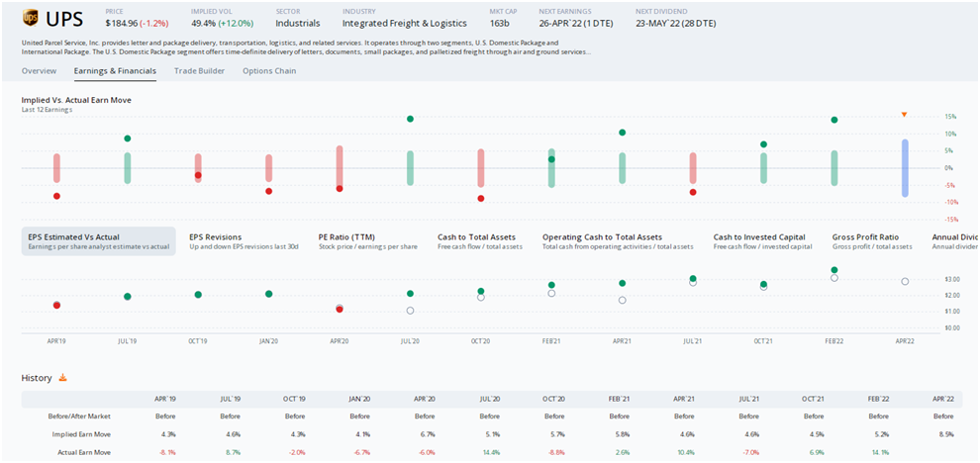Click the APR`22 implied earn move 8.5%
This screenshot has width=980, height=463.
(945, 433)
